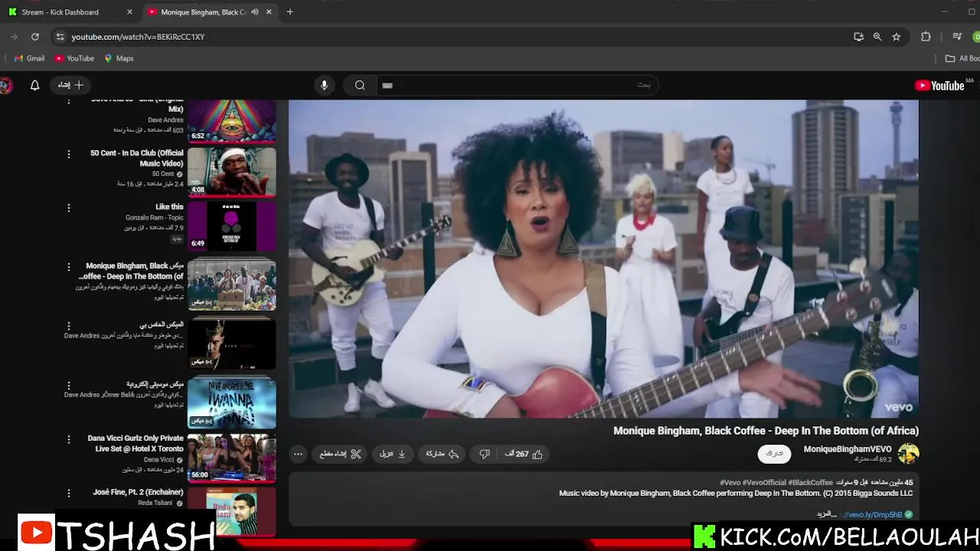Open options menu for José Fine, Pt. 2
This screenshot has height=551, width=980.
tap(68, 494)
